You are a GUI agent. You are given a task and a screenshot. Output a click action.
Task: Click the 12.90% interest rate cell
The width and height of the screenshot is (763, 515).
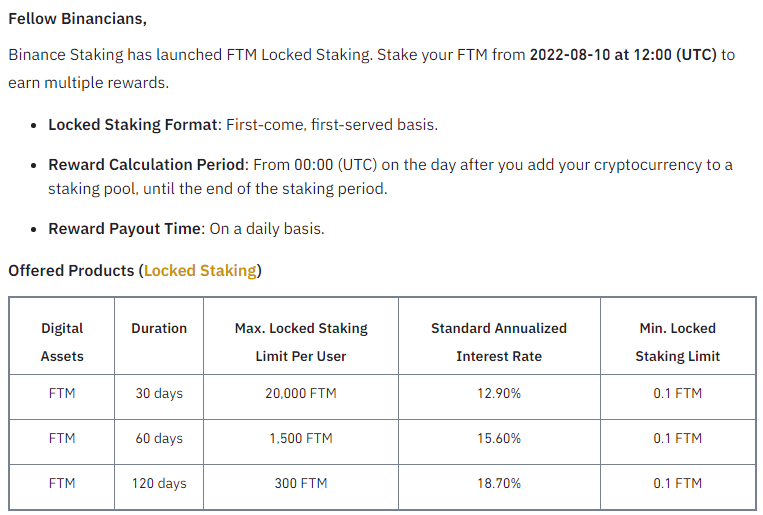(499, 393)
